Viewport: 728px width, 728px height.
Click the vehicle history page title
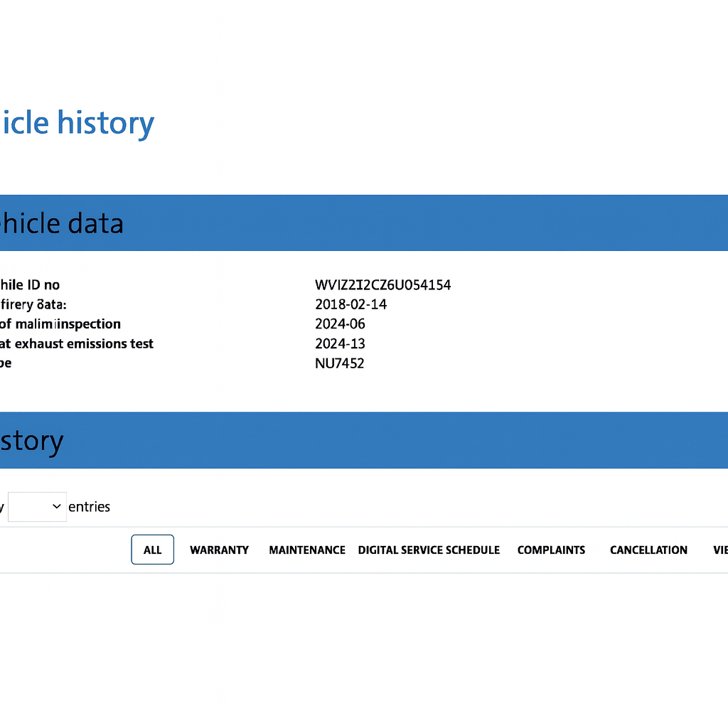[x=77, y=123]
